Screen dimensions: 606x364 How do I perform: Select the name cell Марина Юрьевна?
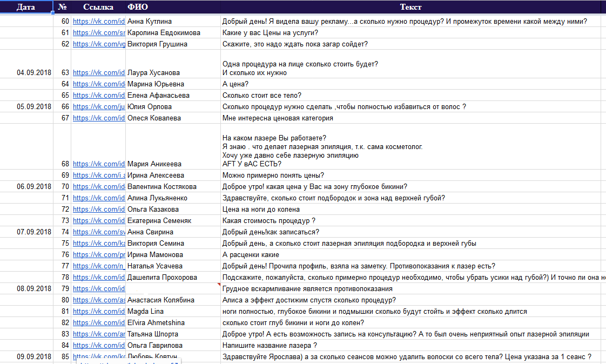coord(173,84)
